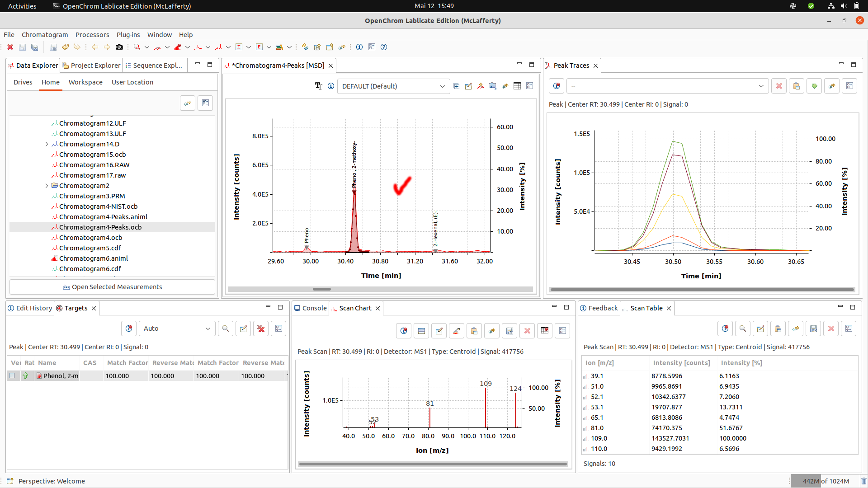This screenshot has width=868, height=488.
Task: Open the Processors menu
Action: click(92, 34)
